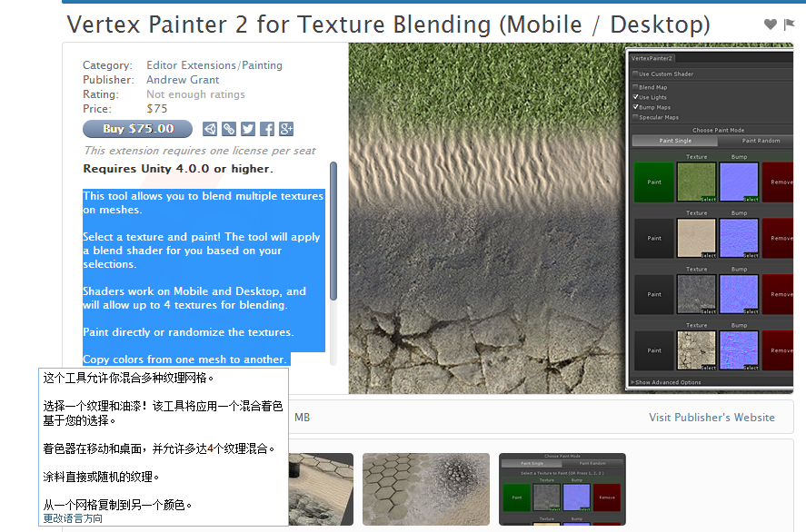Select the VertexPainter2 panel tab

click(x=652, y=58)
